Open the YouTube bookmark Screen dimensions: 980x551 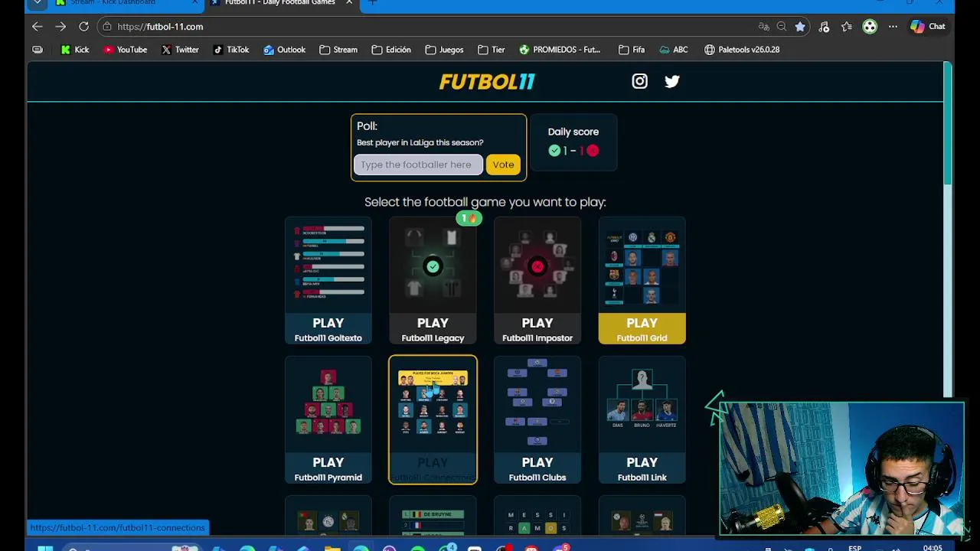pyautogui.click(x=125, y=50)
